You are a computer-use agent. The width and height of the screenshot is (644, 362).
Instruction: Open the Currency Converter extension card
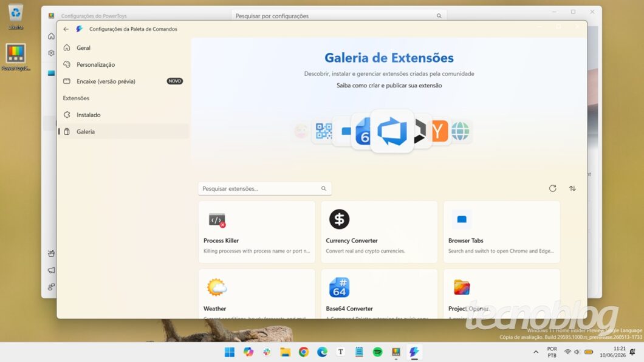(379, 232)
